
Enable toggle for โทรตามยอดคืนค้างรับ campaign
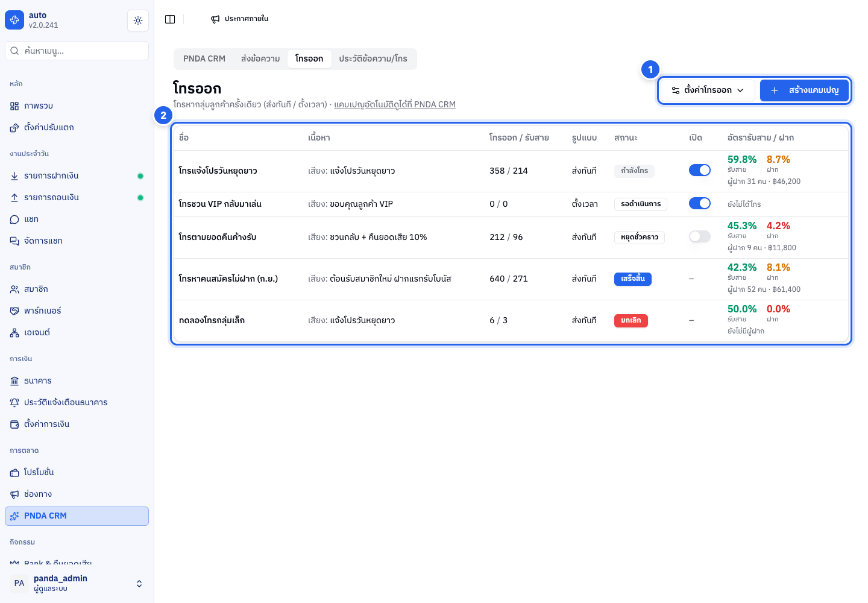coord(700,236)
